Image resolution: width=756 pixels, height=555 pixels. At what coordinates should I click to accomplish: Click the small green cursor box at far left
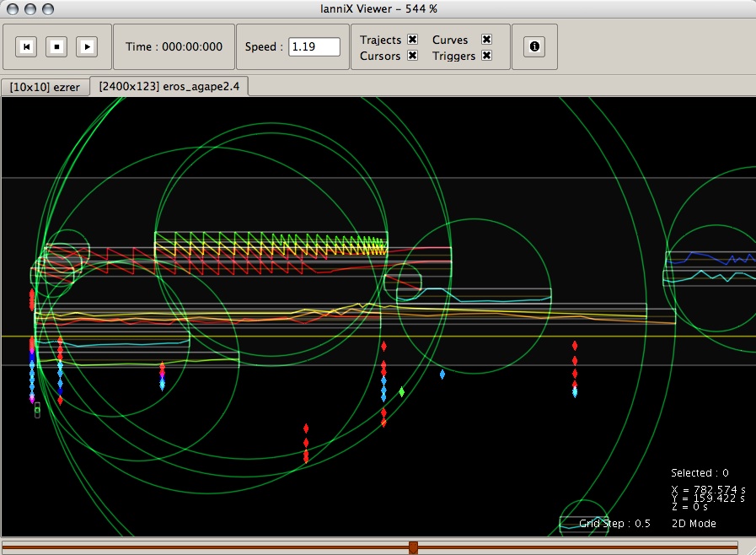click(x=37, y=411)
